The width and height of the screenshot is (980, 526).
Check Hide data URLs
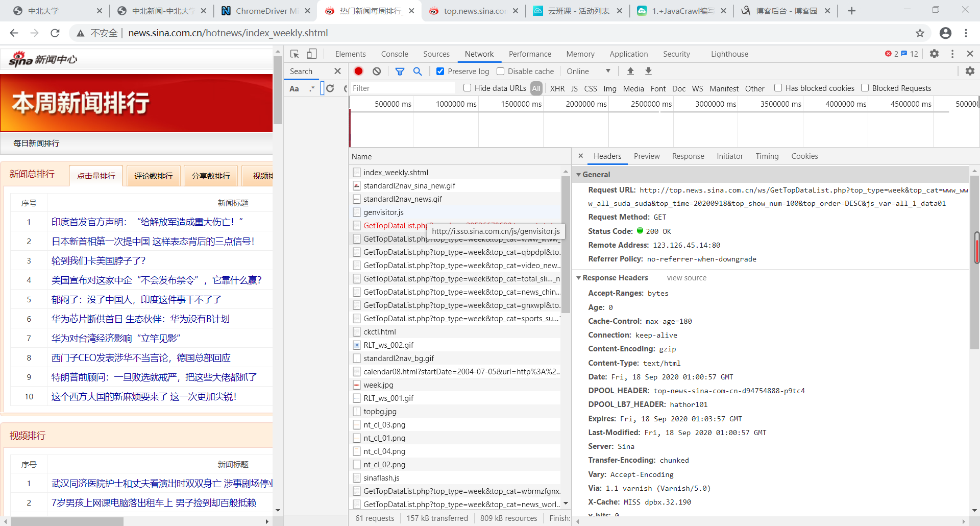click(x=467, y=88)
